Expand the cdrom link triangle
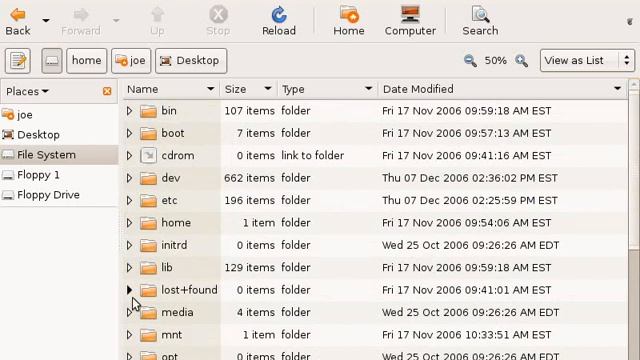This screenshot has width=640, height=360. pos(129,156)
